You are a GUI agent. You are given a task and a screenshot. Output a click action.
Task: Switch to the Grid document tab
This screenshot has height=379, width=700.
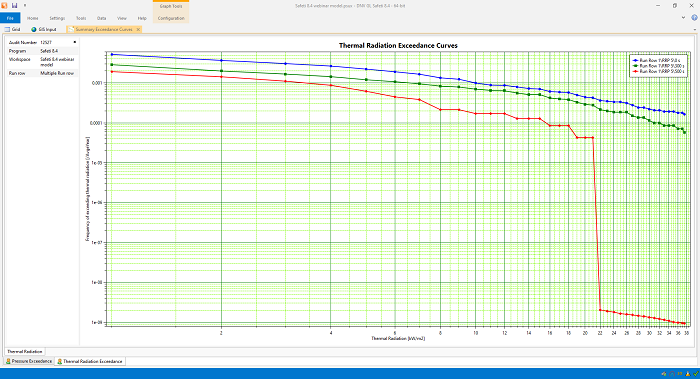pyautogui.click(x=13, y=29)
